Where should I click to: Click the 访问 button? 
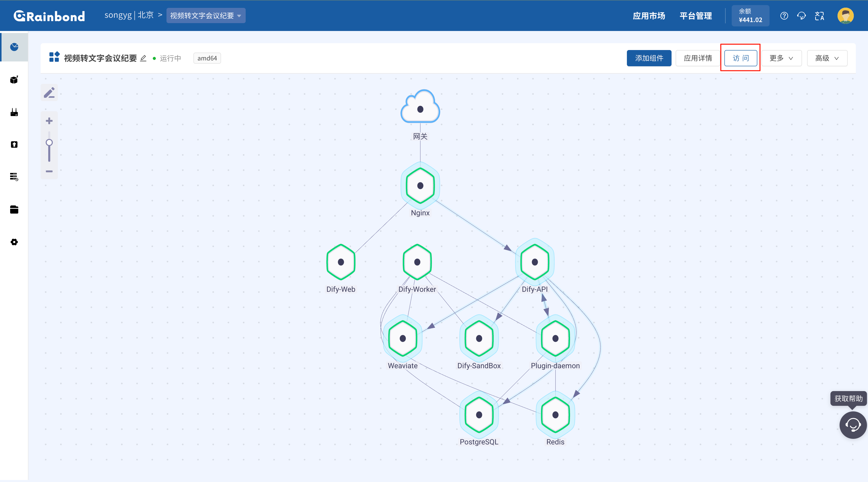pos(741,58)
